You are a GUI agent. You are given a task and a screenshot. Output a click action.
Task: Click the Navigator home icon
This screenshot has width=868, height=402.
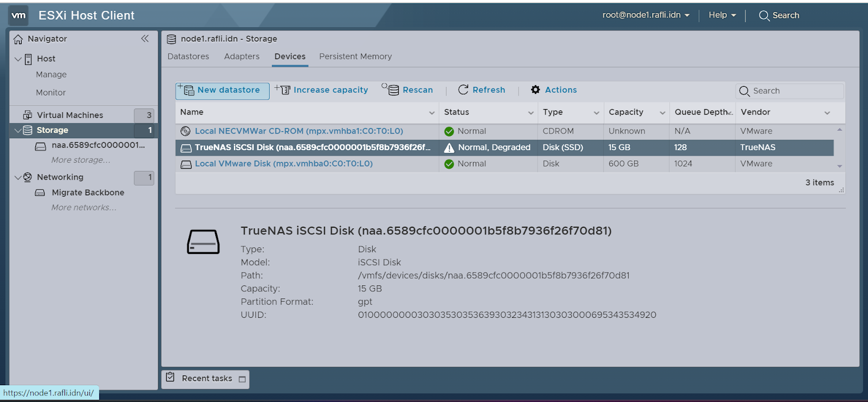pyautogui.click(x=18, y=39)
